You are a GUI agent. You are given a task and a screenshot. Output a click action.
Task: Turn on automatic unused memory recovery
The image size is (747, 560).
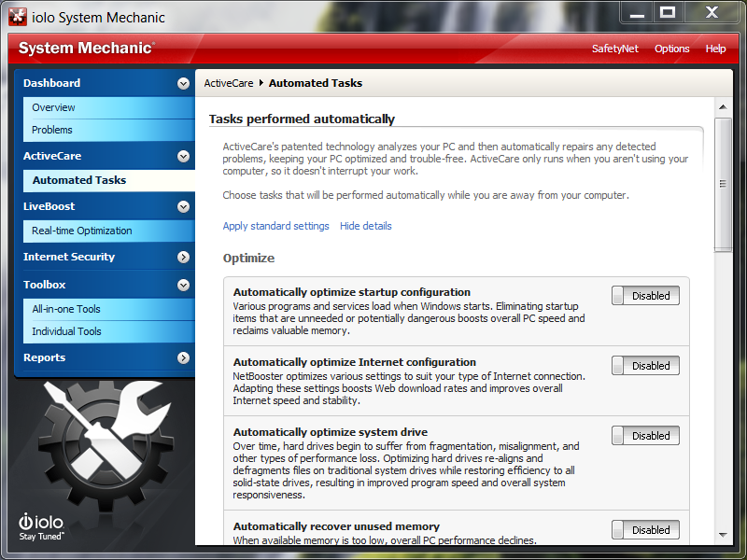645,530
